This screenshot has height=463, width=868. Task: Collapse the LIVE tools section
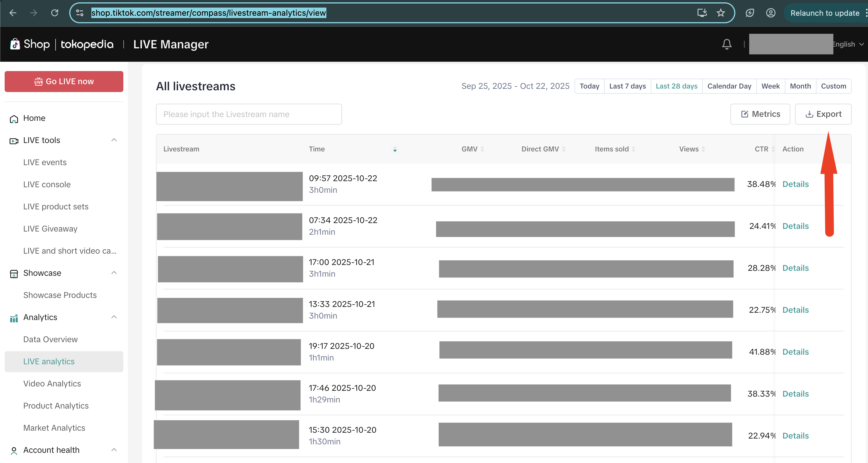click(114, 140)
